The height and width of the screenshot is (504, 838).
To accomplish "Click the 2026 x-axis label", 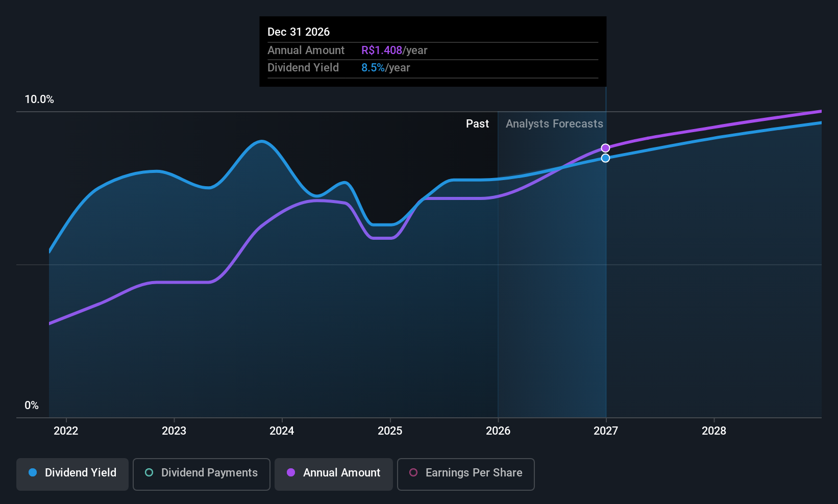I will tap(498, 431).
